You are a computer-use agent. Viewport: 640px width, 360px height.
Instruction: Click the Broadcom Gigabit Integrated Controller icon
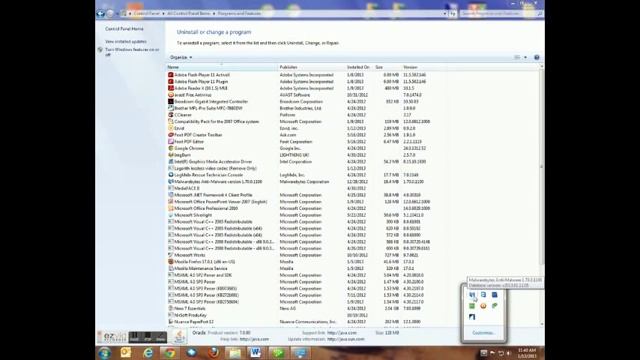pyautogui.click(x=171, y=101)
